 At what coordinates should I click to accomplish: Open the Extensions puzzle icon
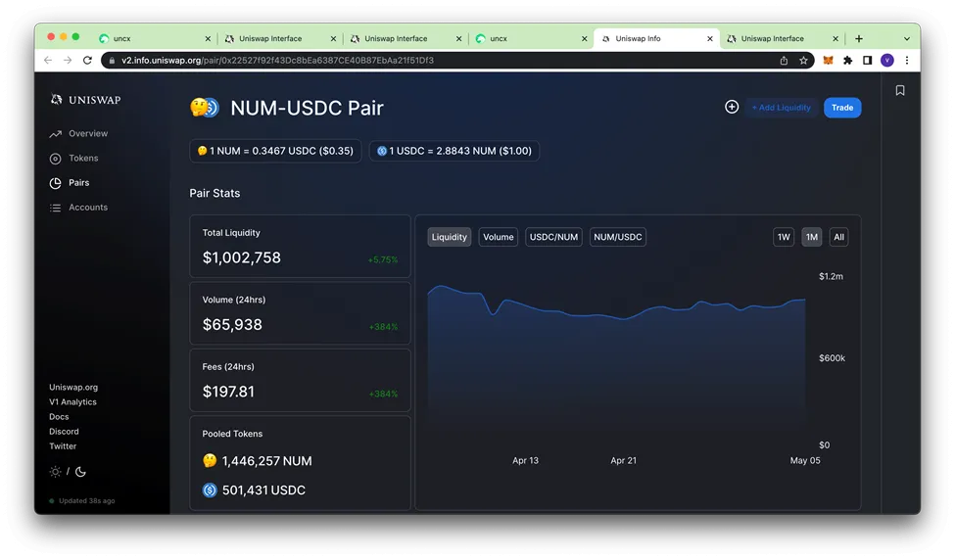[848, 61]
